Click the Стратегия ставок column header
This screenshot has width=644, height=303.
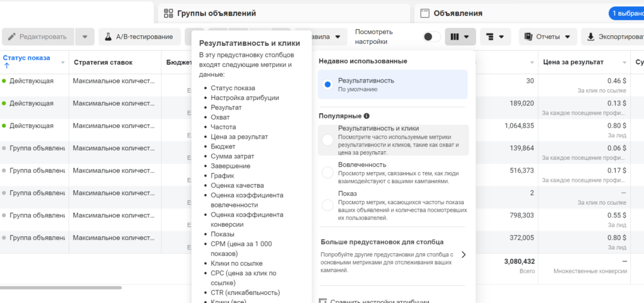[104, 62]
